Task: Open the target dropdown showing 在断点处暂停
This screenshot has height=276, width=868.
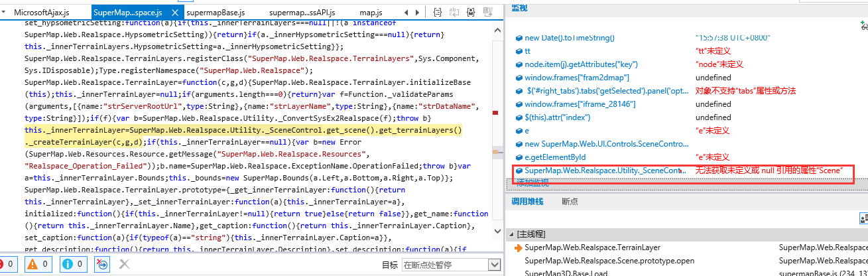Action: pyautogui.click(x=451, y=265)
